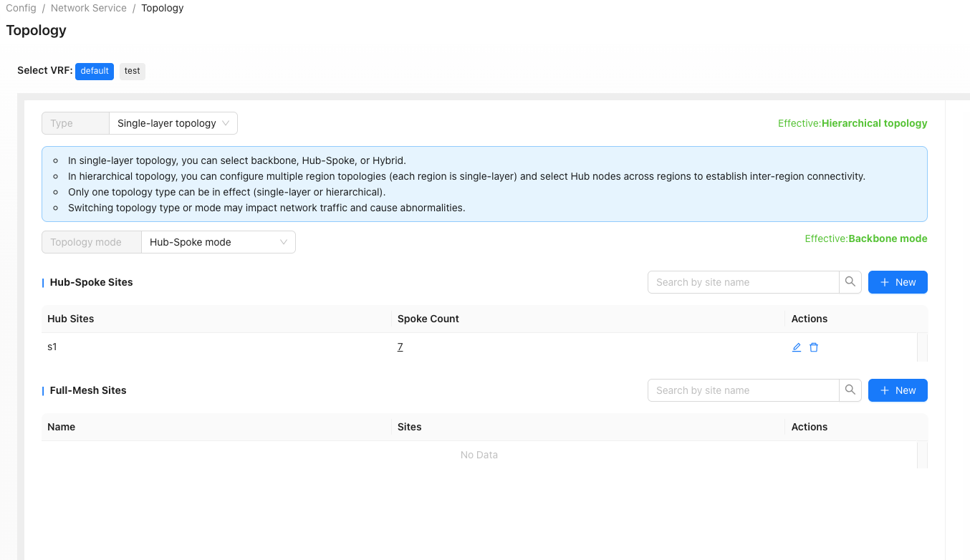Open the Hub-Spoke mode topology dropdown

218,242
